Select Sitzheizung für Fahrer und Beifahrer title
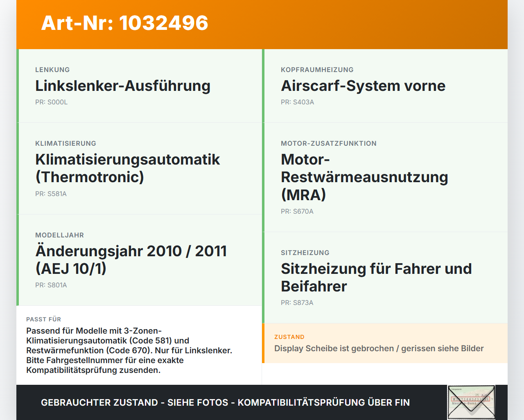Viewport: 524px width, 420px height. click(376, 278)
